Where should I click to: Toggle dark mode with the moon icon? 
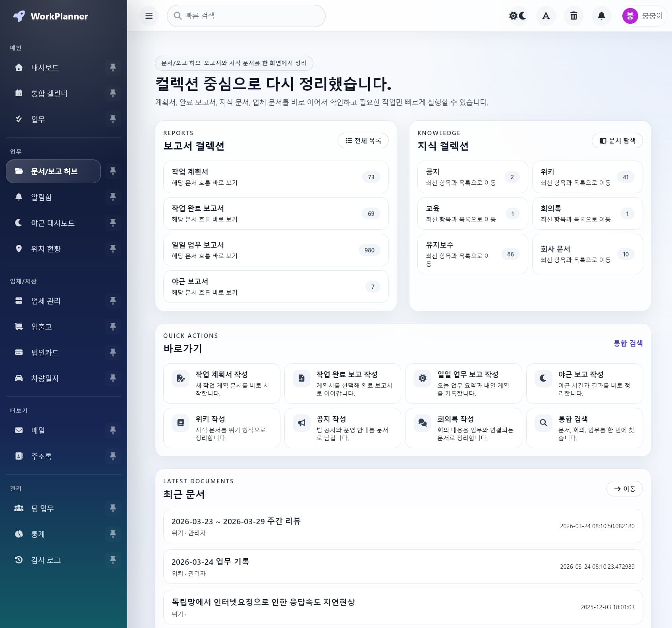click(x=521, y=16)
